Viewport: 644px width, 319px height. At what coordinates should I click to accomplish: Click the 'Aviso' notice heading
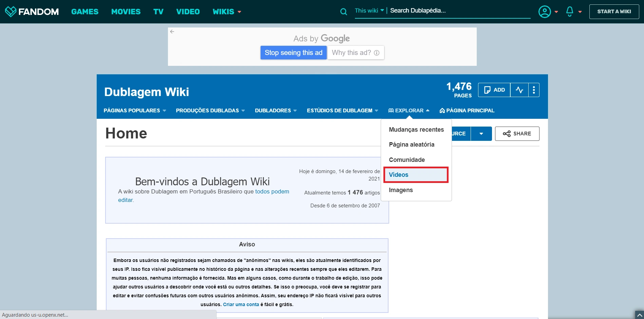(x=247, y=244)
